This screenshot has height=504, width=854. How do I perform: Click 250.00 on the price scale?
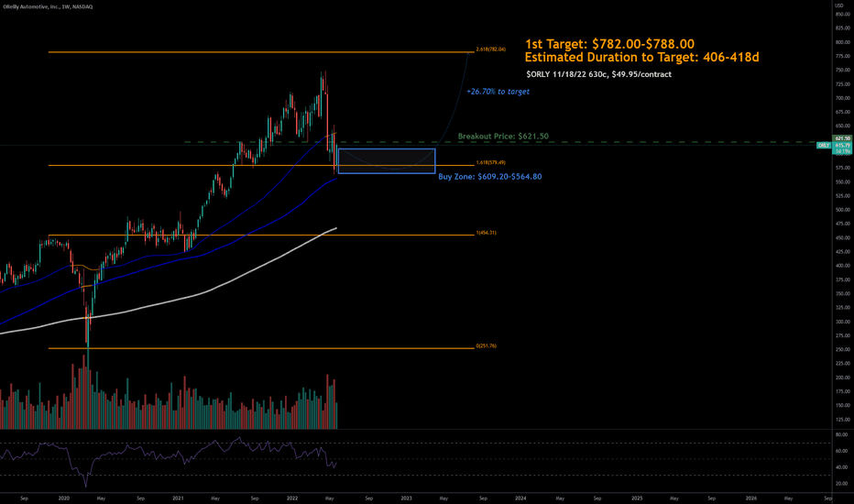pos(843,350)
